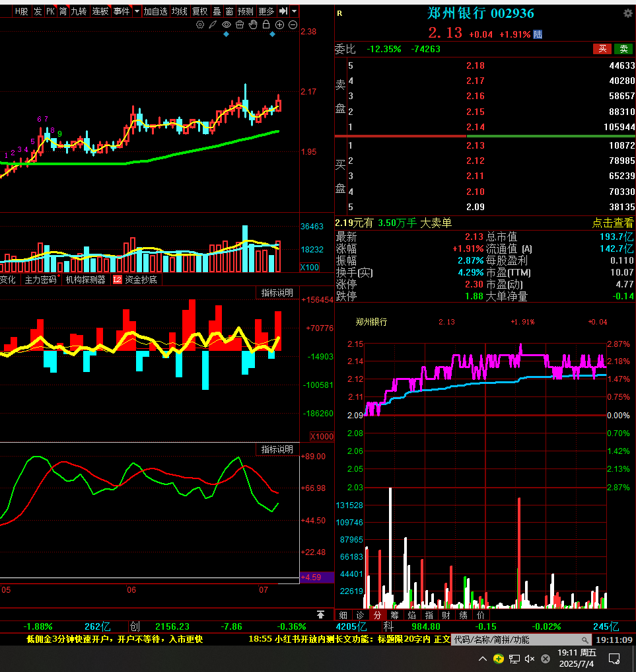Image resolution: width=636 pixels, height=672 pixels.
Task: Toggle the 九转 indicator
Action: (x=79, y=11)
